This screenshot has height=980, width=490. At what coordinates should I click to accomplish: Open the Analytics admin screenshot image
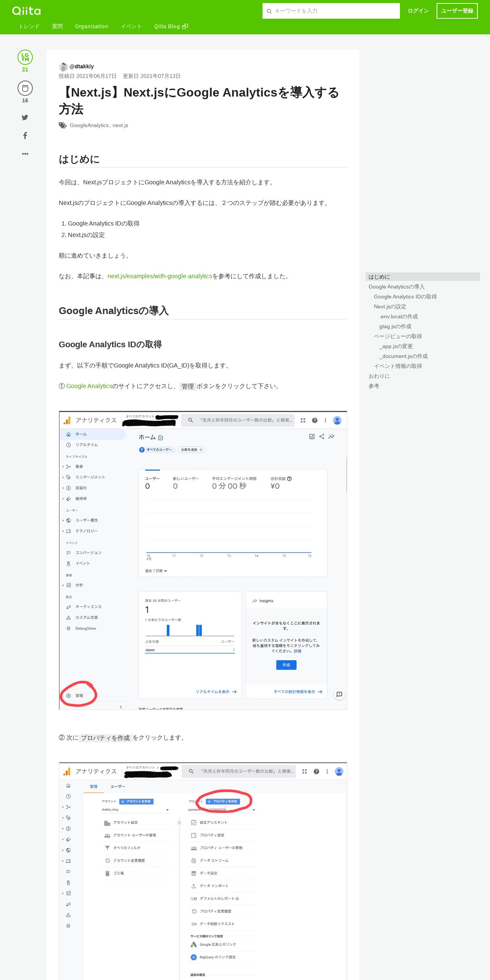point(203,871)
